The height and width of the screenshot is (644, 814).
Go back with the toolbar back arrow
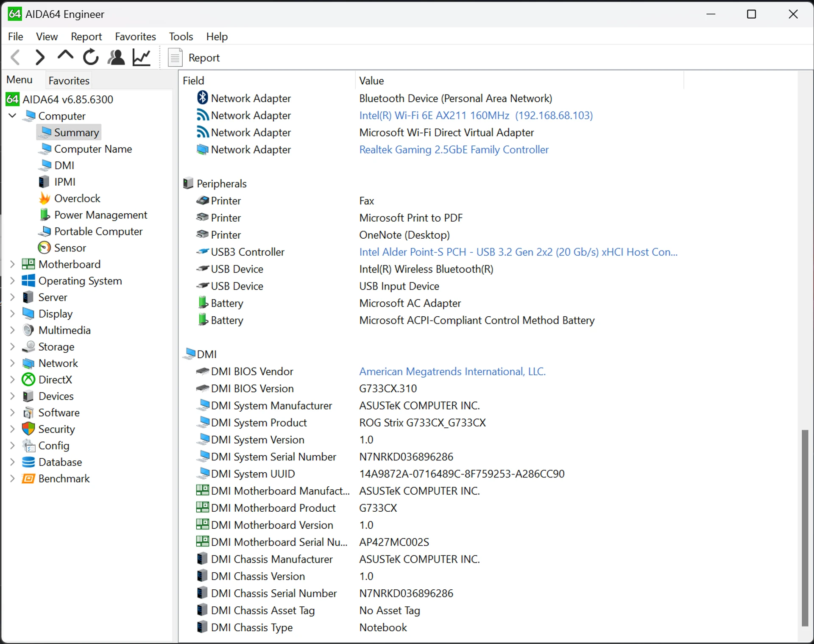15,57
